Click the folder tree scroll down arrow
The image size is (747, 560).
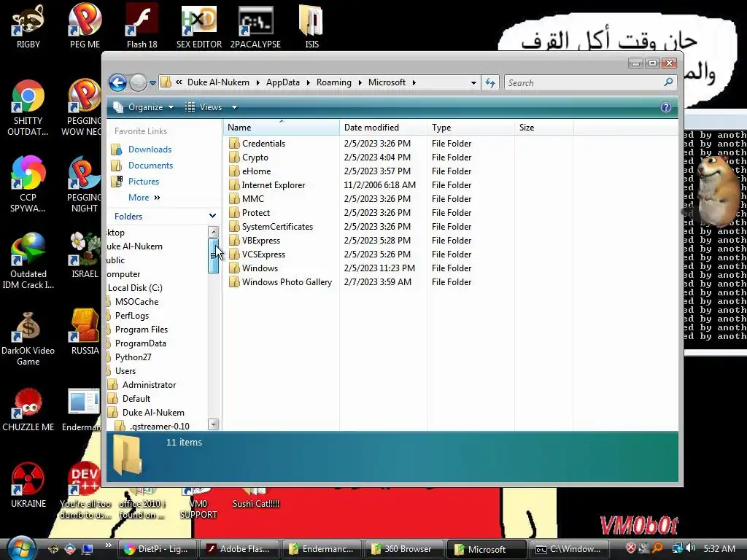(214, 424)
